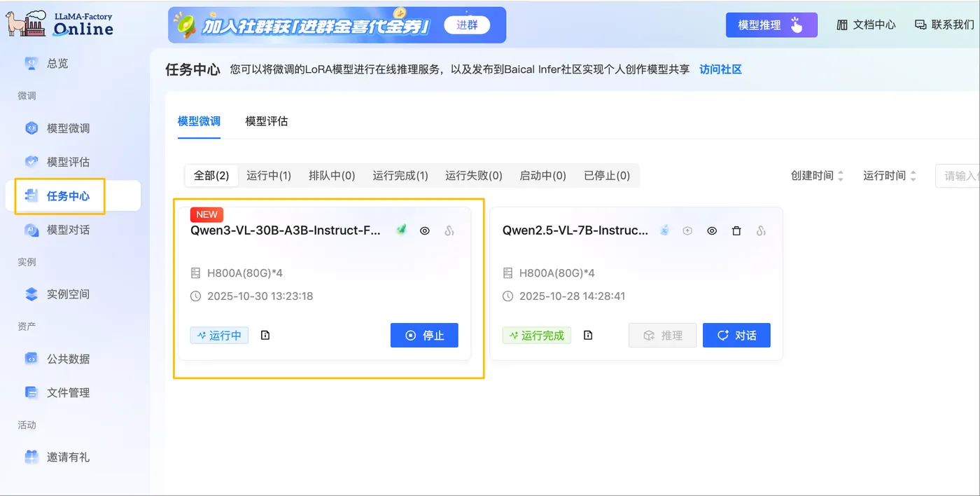Viewport: 980px width, 496px height.
Task: Toggle visibility eye on Qwen2.5-VL-7B task card
Action: pos(712,230)
